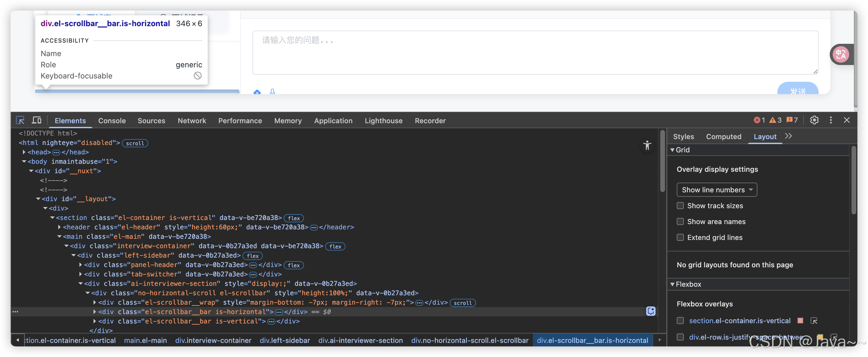Enable Show area names checkbox

[680, 222]
